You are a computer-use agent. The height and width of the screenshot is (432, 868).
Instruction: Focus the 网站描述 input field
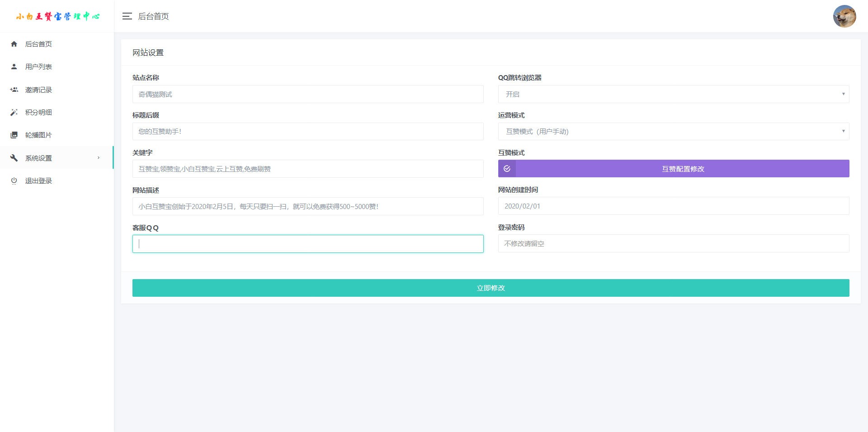pos(308,206)
